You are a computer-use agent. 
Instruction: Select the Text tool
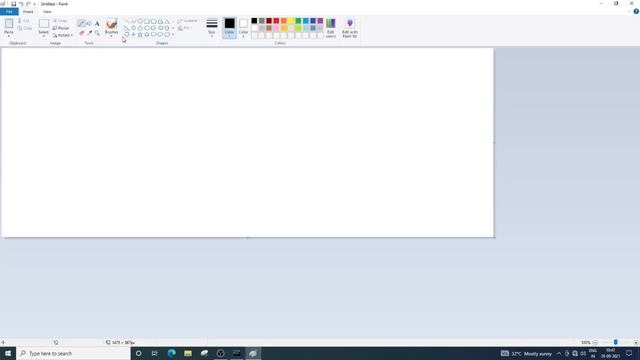coord(97,23)
